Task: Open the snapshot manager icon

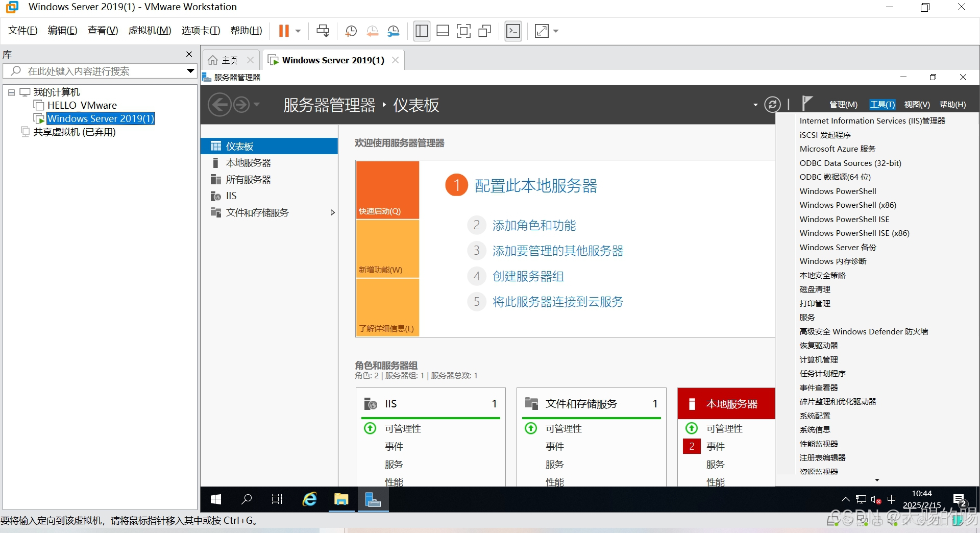Action: point(393,31)
